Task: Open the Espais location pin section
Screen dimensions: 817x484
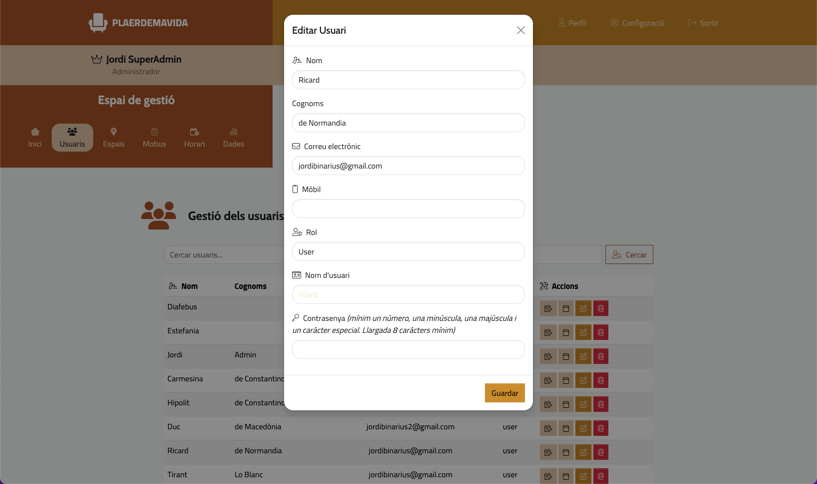Action: click(x=114, y=137)
